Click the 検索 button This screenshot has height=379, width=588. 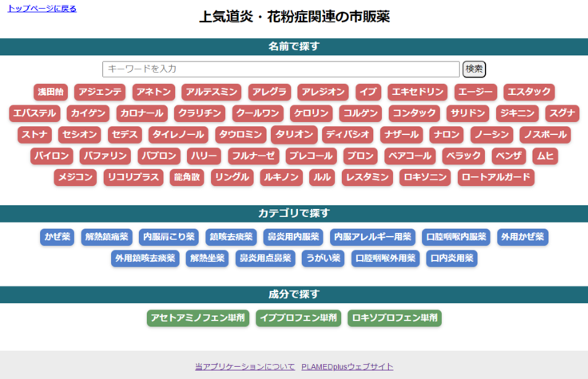(474, 69)
